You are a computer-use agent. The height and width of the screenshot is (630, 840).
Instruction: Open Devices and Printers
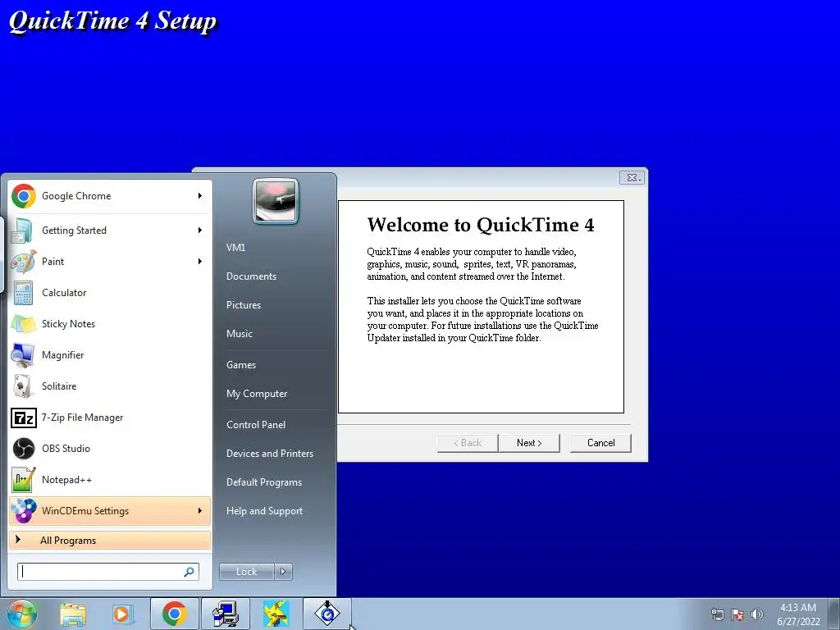[x=270, y=454]
